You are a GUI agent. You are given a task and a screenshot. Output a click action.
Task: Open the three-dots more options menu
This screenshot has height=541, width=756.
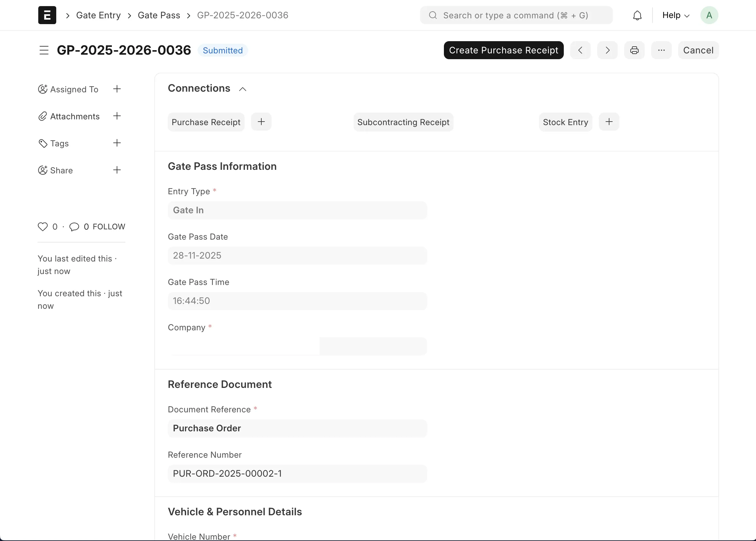coord(661,50)
